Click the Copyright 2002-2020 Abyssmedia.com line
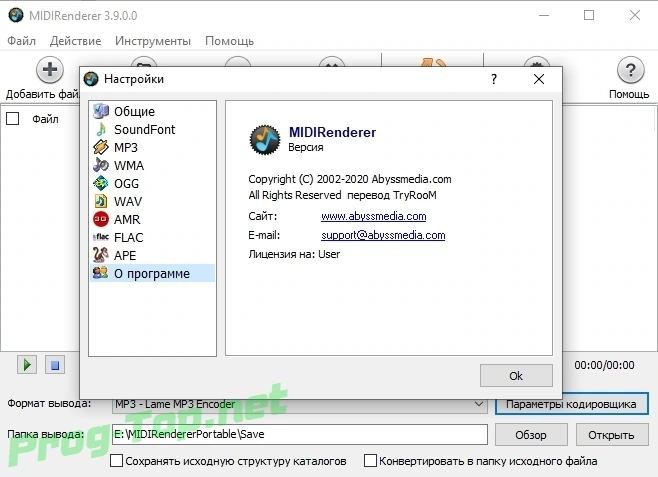The height and width of the screenshot is (477, 658). tap(350, 179)
